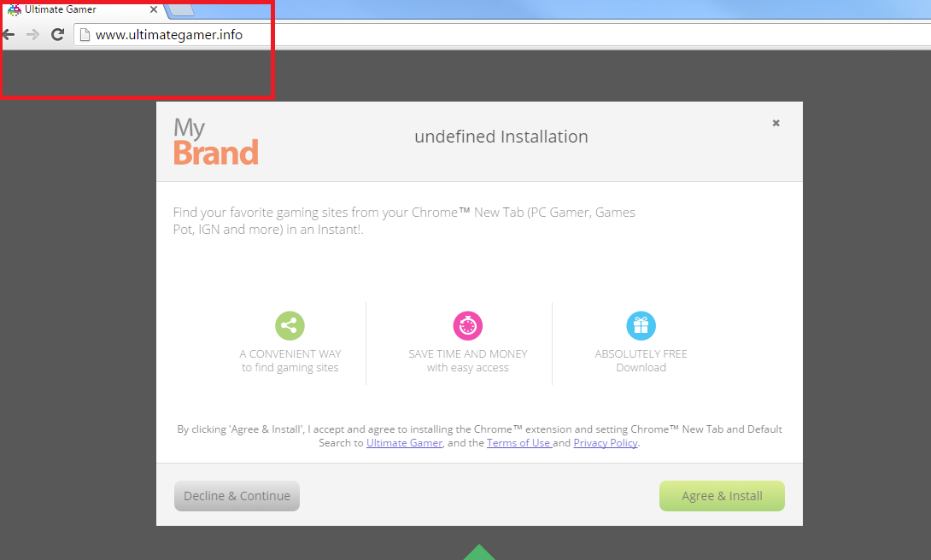The image size is (931, 560).
Task: Open a new browser tab
Action: [180, 9]
